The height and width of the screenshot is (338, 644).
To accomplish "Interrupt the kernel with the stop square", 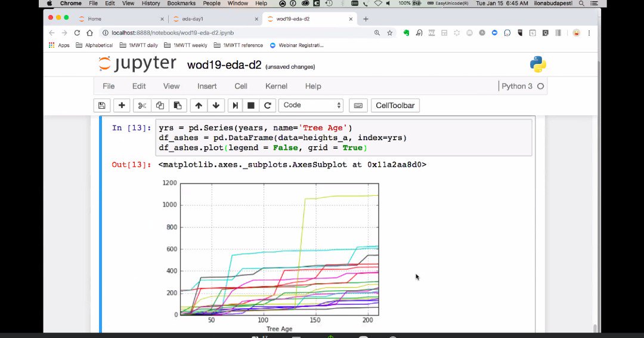I will click(251, 105).
